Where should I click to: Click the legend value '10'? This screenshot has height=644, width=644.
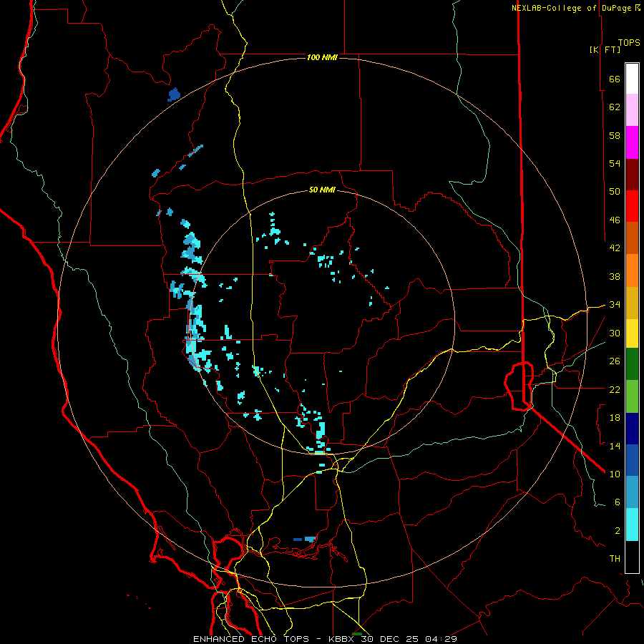pos(615,474)
